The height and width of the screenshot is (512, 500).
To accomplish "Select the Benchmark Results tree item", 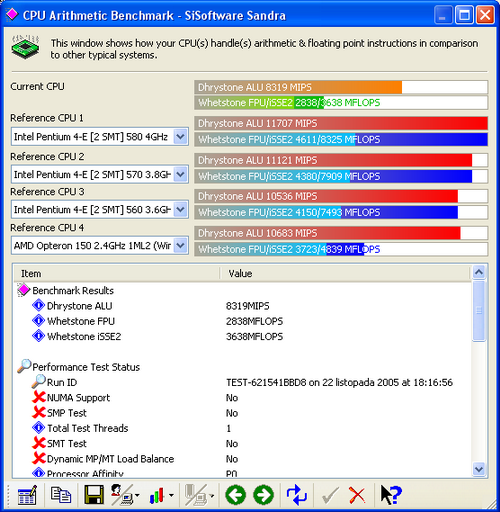I will [73, 290].
